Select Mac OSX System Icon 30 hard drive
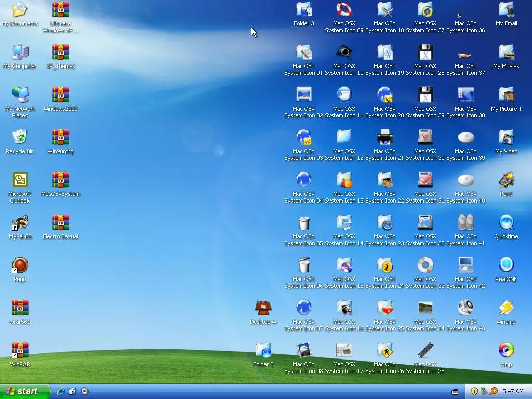The image size is (532, 399). point(425,137)
